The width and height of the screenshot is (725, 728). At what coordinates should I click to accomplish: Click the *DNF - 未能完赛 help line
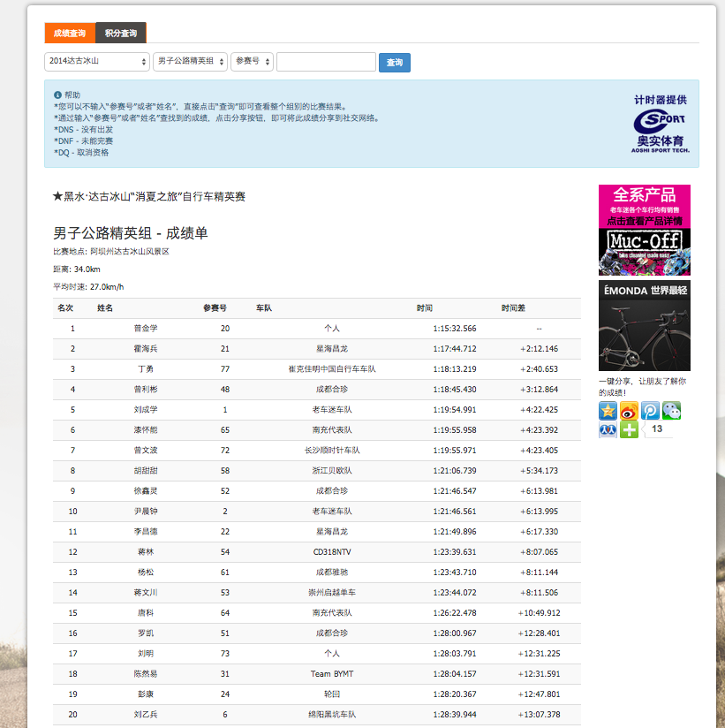pyautogui.click(x=84, y=141)
